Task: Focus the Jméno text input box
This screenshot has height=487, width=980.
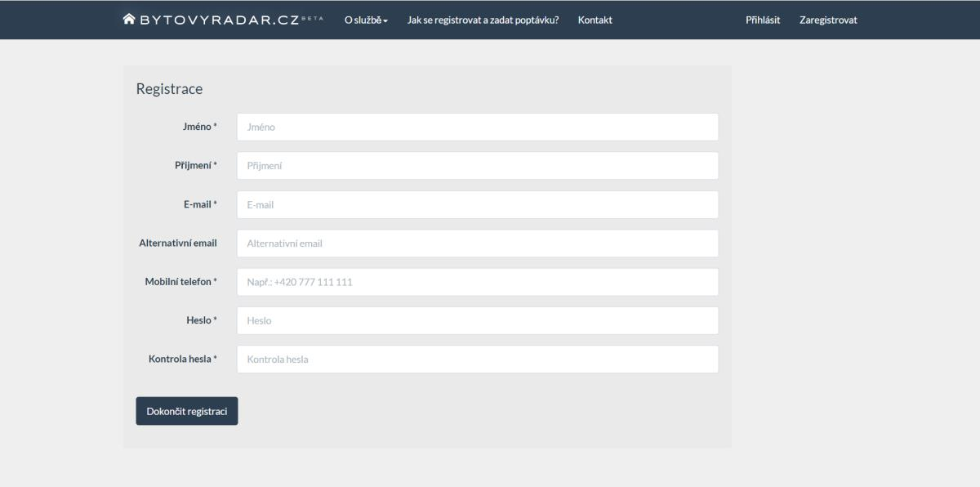Action: (x=477, y=127)
